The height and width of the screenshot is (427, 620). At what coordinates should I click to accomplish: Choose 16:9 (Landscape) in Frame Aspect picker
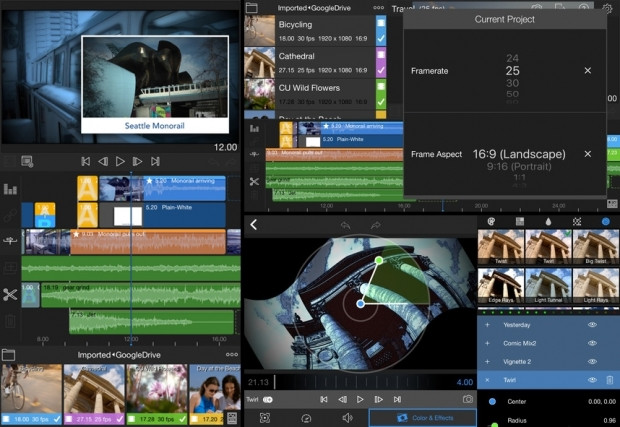tap(519, 154)
